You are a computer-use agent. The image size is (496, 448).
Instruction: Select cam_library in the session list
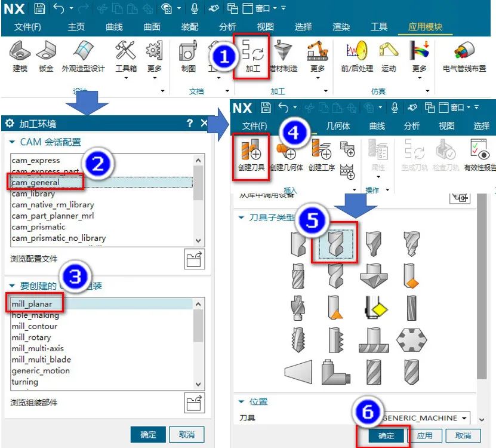(x=101, y=194)
